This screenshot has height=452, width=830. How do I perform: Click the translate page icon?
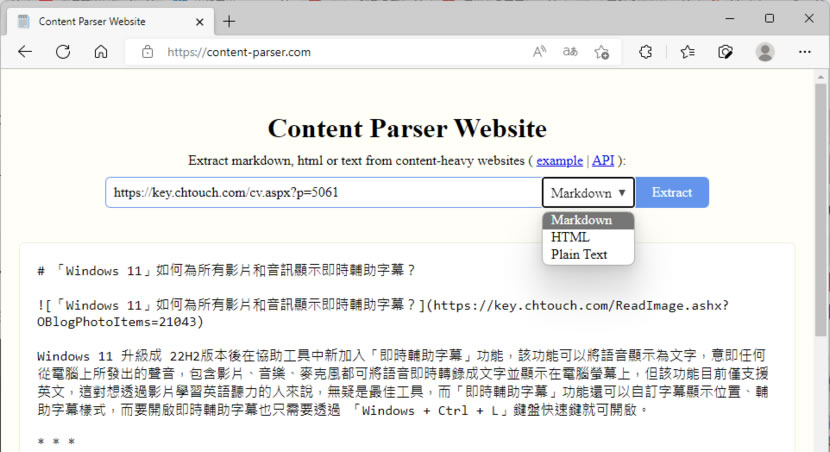pyautogui.click(x=570, y=52)
